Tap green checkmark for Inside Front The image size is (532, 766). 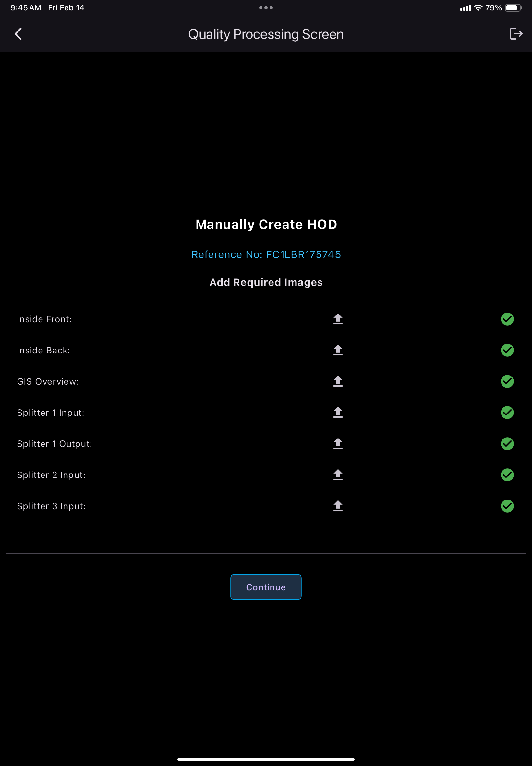point(507,319)
